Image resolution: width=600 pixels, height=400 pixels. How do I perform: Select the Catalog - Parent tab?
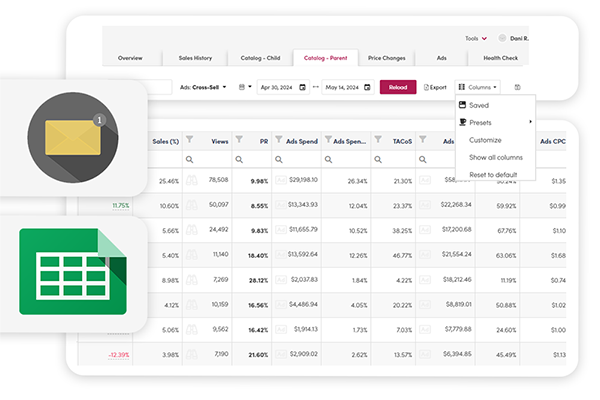coord(326,58)
